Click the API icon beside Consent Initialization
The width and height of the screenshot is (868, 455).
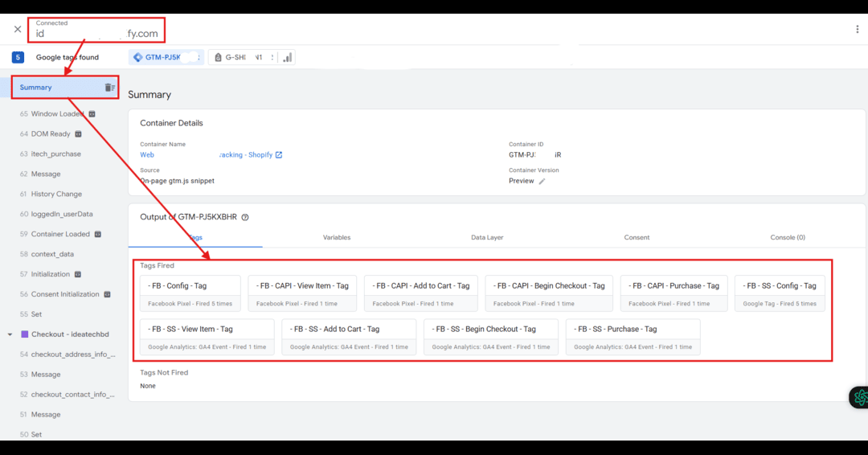tap(108, 294)
